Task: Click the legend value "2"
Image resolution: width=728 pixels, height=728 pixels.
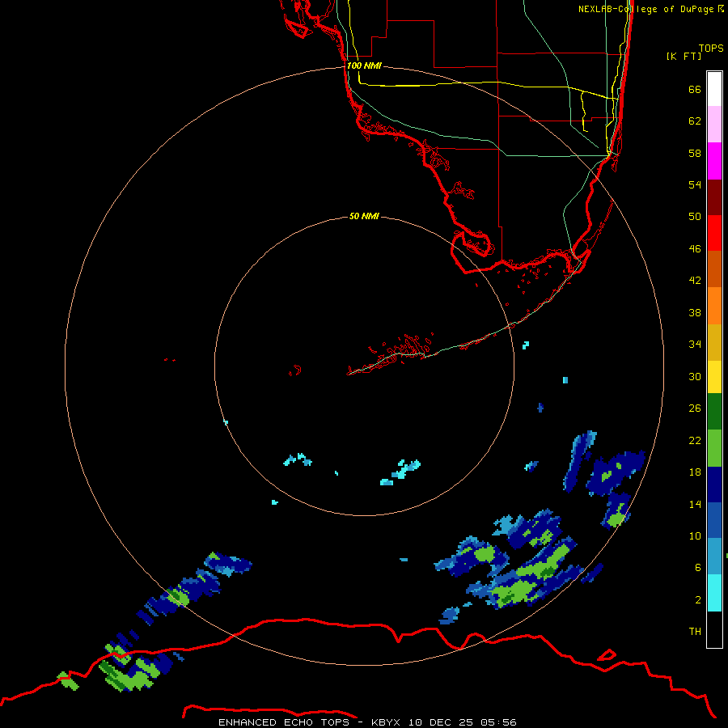Action: 697,600
